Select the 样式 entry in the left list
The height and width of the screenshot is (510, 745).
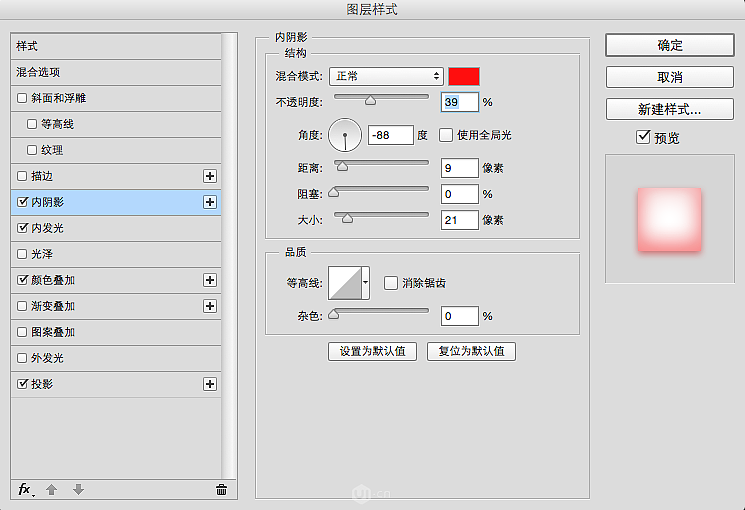[x=116, y=46]
